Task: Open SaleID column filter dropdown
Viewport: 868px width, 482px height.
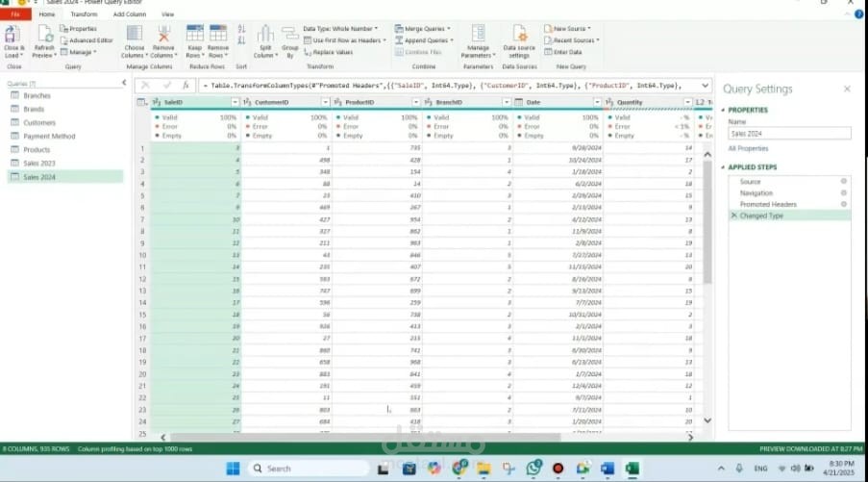Action: coord(235,103)
